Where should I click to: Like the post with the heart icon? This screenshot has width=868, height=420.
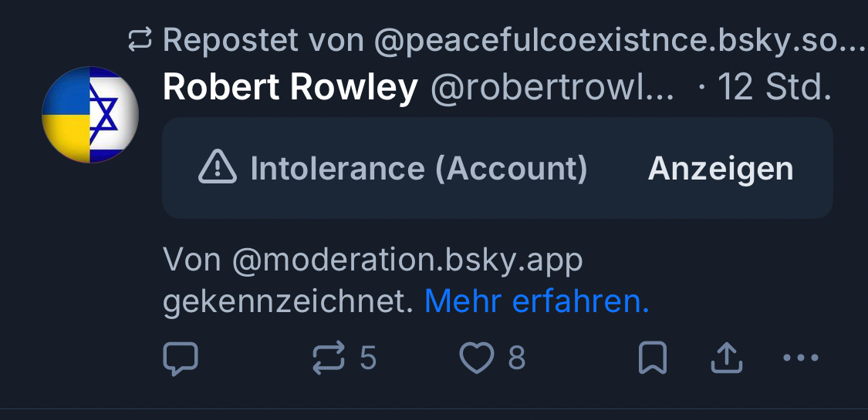pos(476,358)
